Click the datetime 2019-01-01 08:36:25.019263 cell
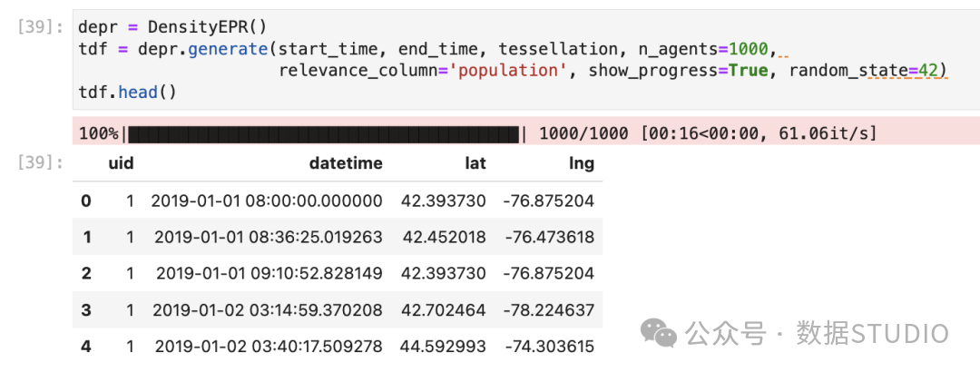The height and width of the screenshot is (372, 980). click(268, 237)
